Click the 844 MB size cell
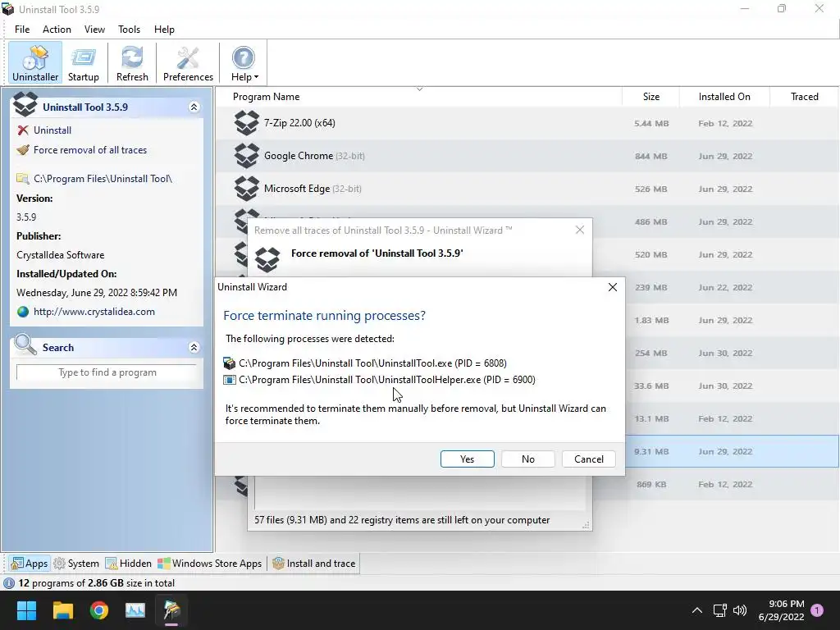This screenshot has width=840, height=630. tap(651, 157)
